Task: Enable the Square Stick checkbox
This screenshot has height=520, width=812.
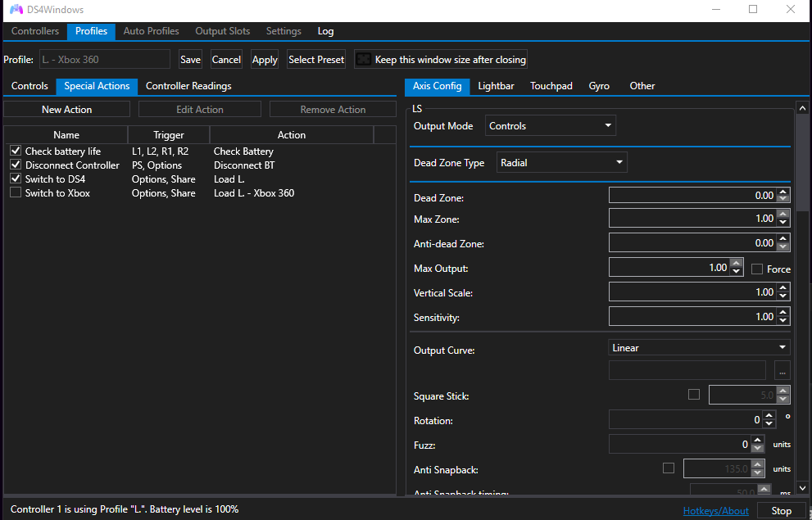Action: 694,394
